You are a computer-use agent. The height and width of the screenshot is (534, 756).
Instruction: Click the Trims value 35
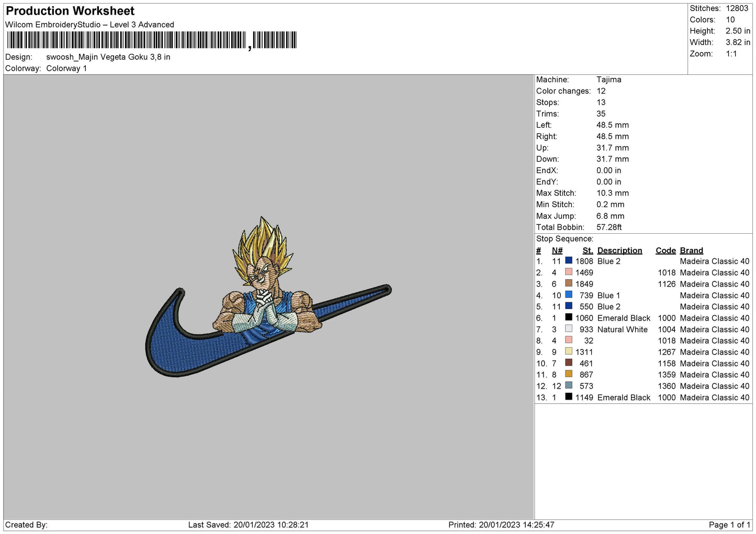coord(601,113)
